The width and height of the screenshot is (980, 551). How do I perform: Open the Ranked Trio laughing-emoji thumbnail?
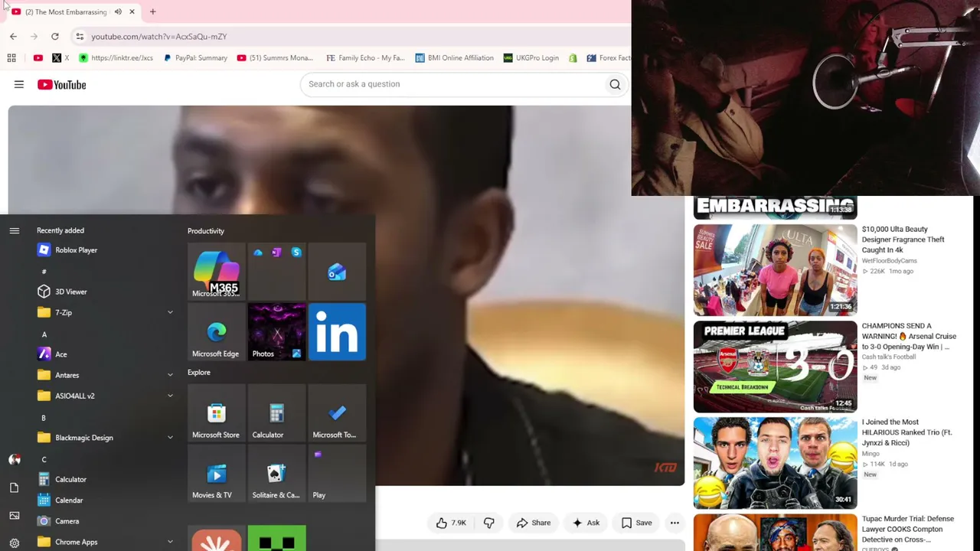coord(775,463)
